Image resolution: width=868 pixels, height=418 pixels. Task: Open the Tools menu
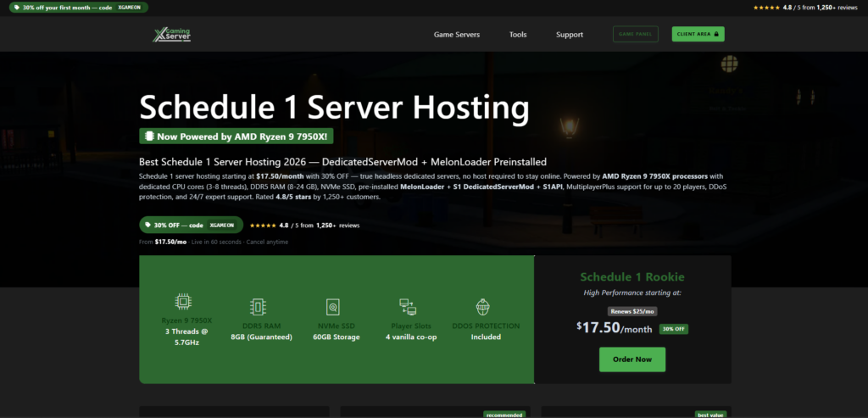518,34
